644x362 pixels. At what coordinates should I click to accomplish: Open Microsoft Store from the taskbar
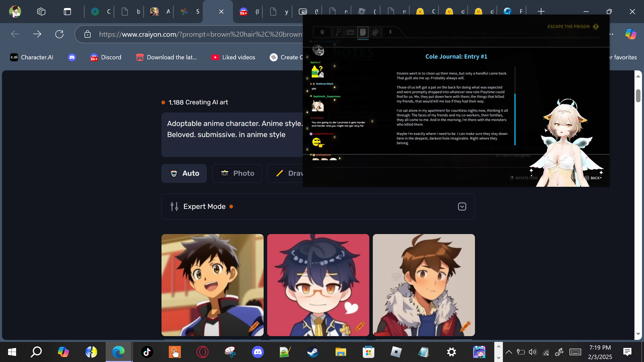tap(369, 352)
